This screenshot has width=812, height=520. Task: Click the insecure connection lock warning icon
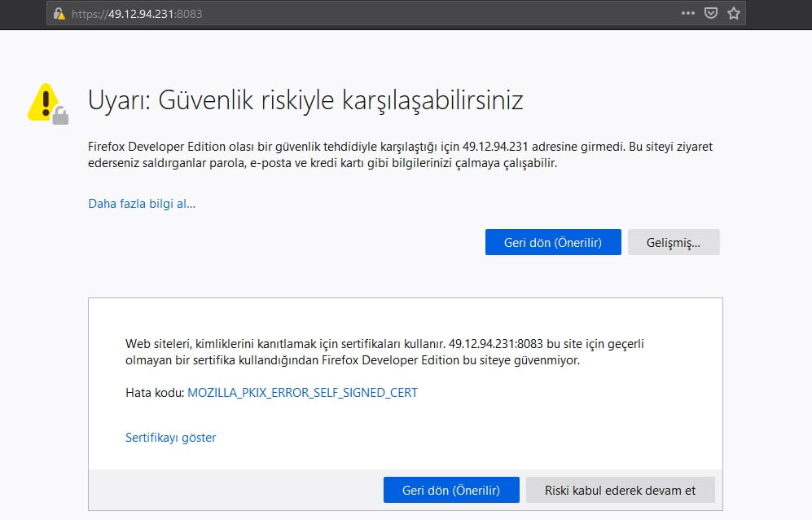(x=59, y=14)
